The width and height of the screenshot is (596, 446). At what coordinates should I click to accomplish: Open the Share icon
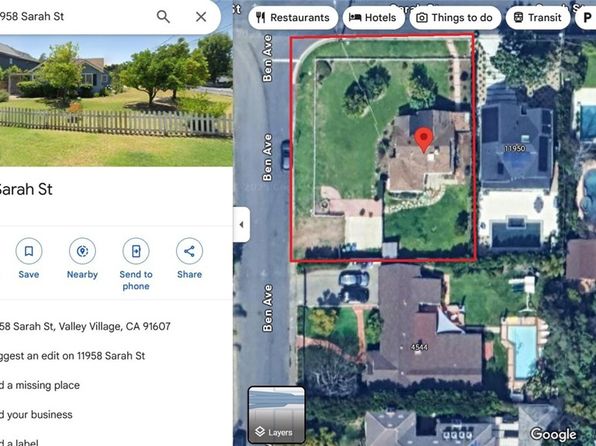[x=189, y=251]
